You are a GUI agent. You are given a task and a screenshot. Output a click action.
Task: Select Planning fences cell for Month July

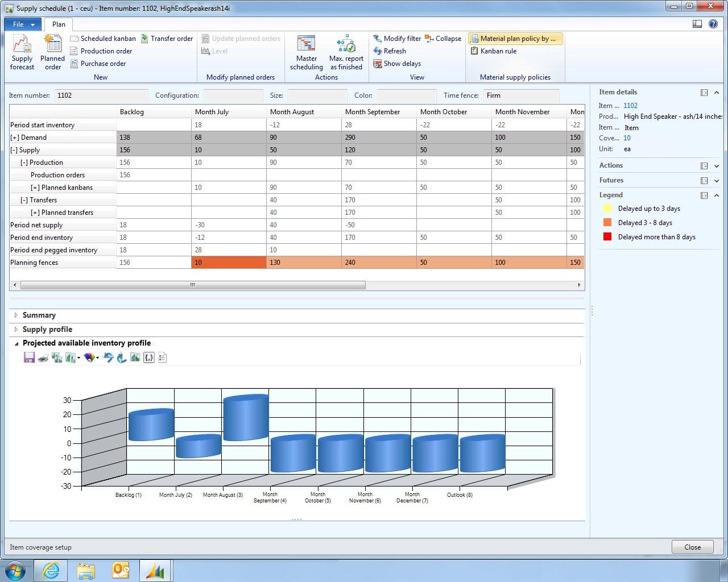click(x=229, y=263)
